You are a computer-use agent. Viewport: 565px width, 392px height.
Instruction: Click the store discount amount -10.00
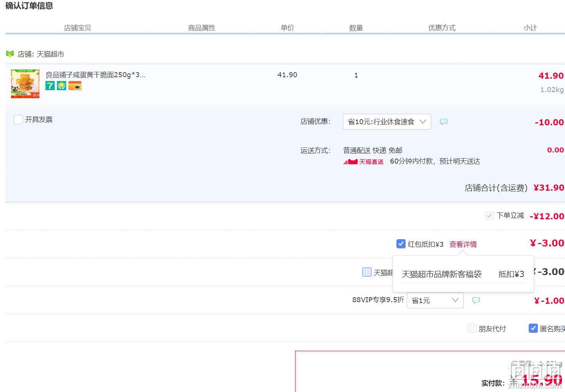[549, 122]
